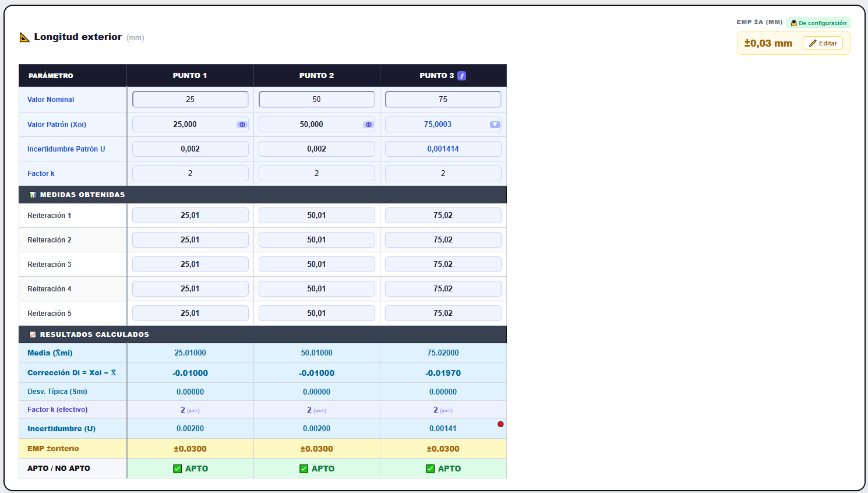Click the globe icon in the 25,000 field
The image size is (868, 493).
pyautogui.click(x=242, y=125)
